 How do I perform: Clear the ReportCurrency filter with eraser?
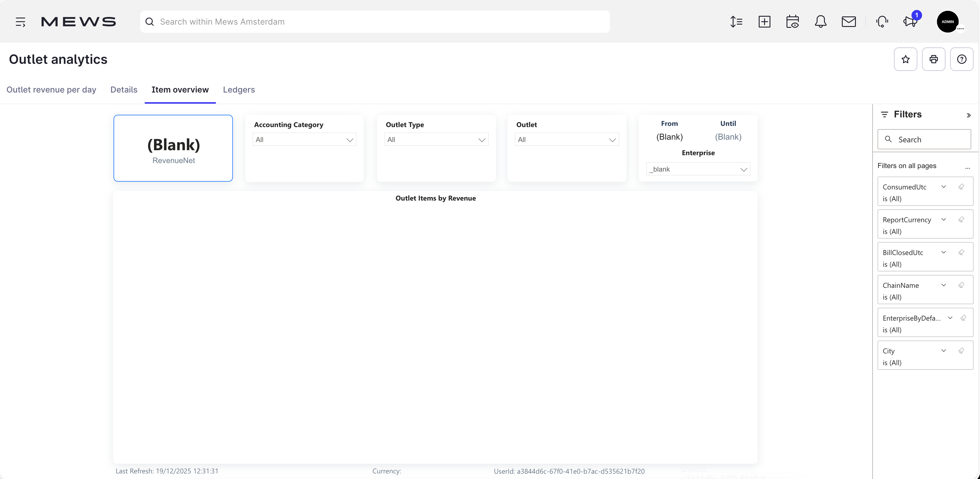tap(961, 220)
